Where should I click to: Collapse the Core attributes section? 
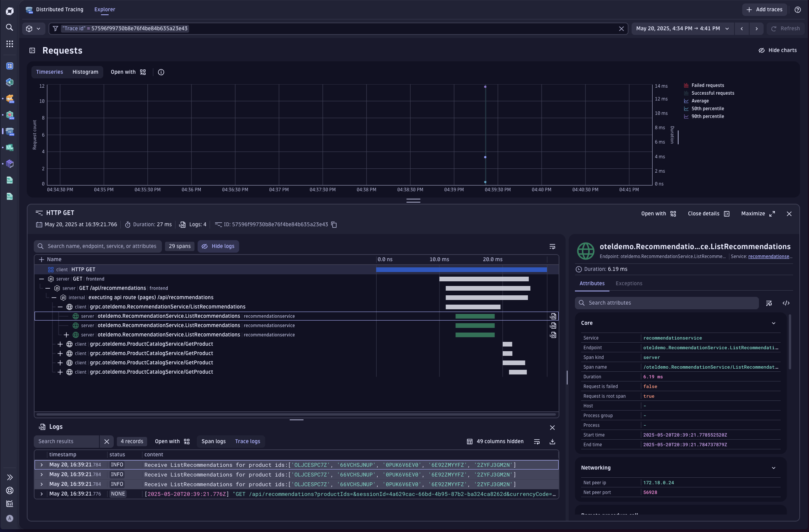point(774,323)
